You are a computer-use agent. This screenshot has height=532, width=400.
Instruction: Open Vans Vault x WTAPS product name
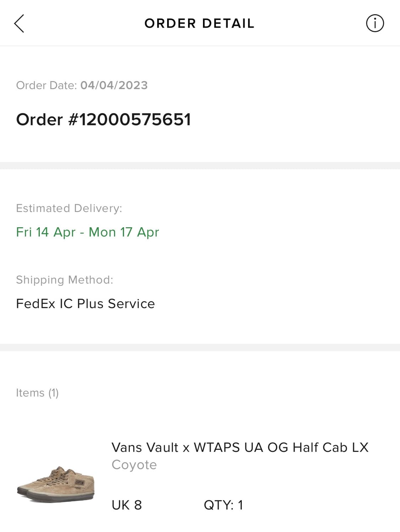click(x=240, y=447)
